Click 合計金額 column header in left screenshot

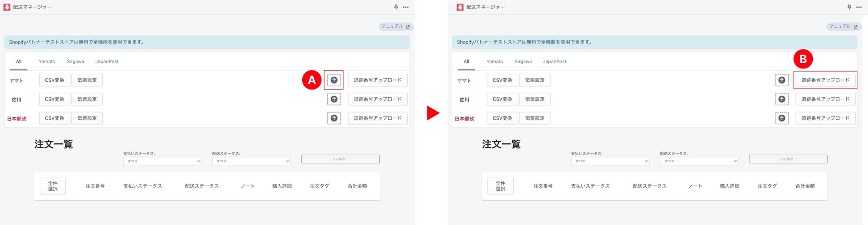pyautogui.click(x=357, y=186)
